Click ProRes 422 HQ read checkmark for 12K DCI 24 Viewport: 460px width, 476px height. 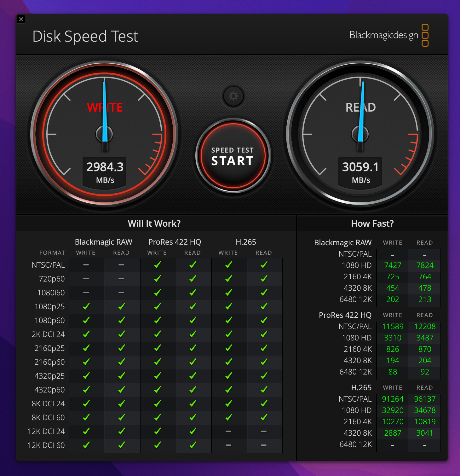pyautogui.click(x=193, y=431)
